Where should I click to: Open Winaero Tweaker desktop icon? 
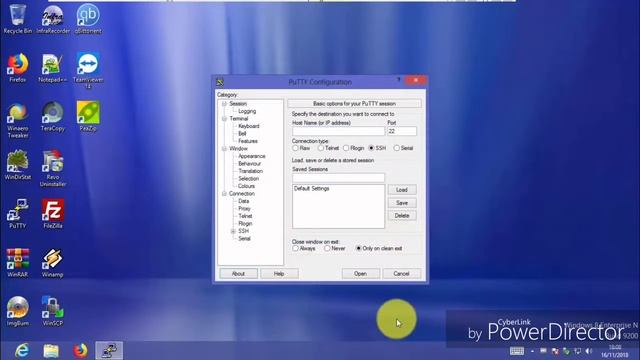[x=18, y=120]
